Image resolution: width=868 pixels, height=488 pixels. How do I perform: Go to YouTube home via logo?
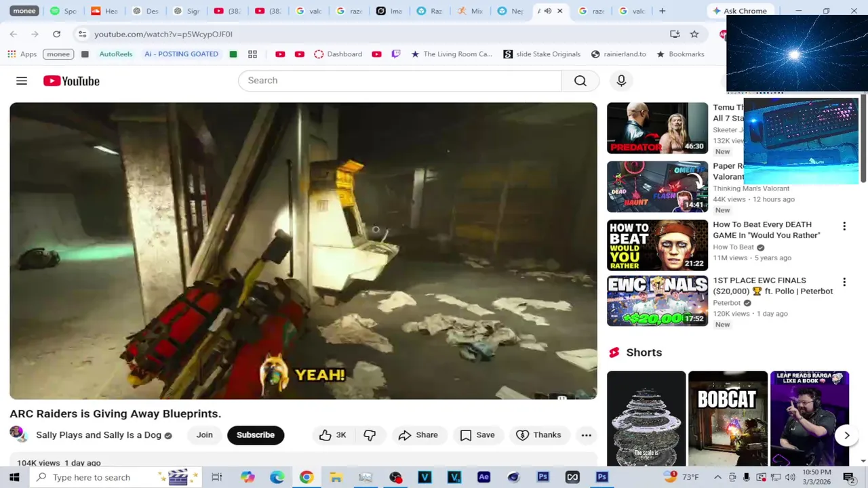[x=71, y=81]
